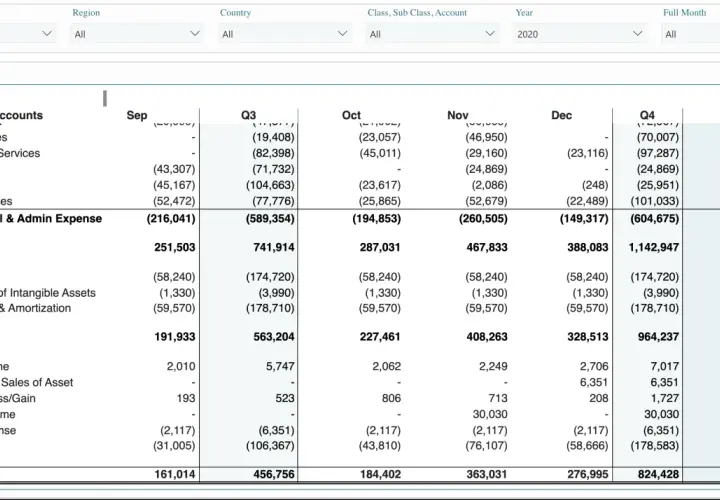Select the bottom total 456,756
Screen dimensions: 720x500
tap(274, 474)
